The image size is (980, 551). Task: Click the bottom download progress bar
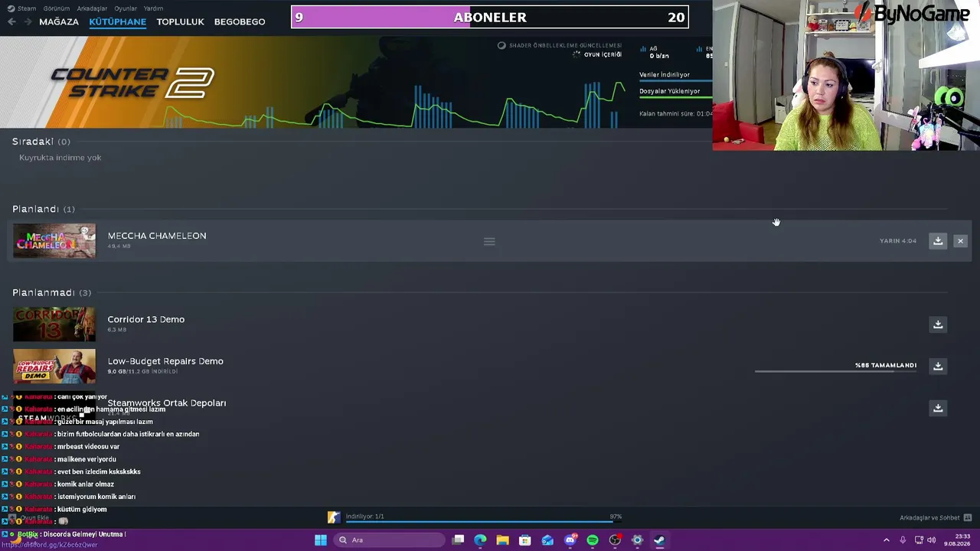(483, 523)
